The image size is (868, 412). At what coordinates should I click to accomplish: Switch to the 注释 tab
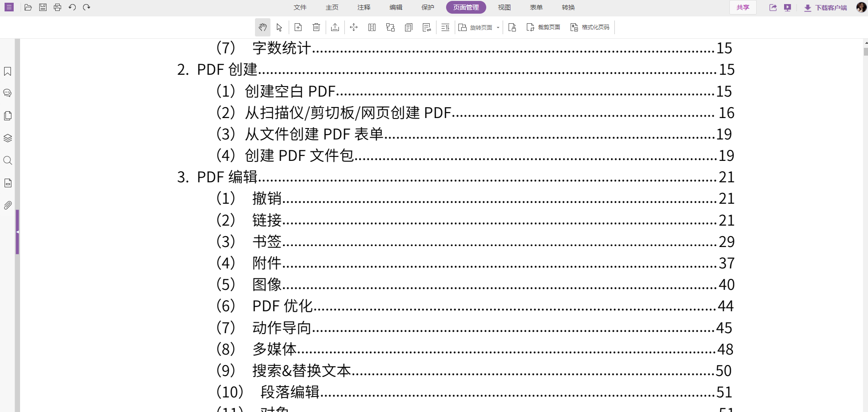364,7
